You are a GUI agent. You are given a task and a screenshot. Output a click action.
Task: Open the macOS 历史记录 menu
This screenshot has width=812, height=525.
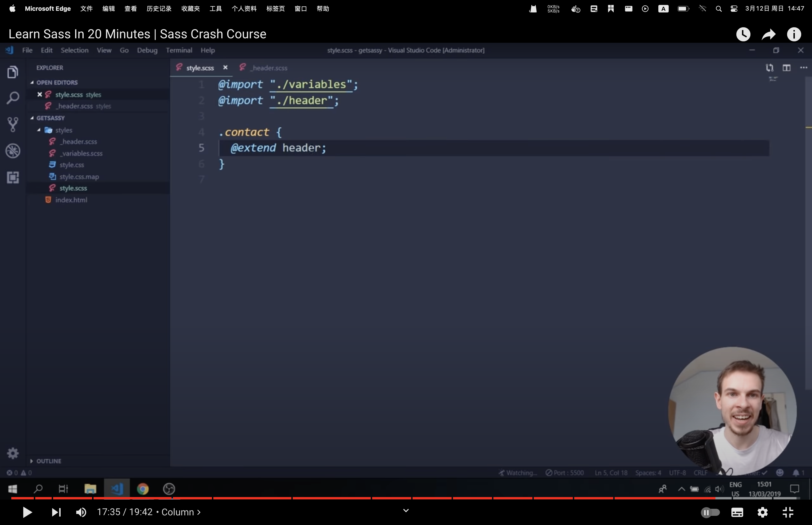(x=159, y=8)
